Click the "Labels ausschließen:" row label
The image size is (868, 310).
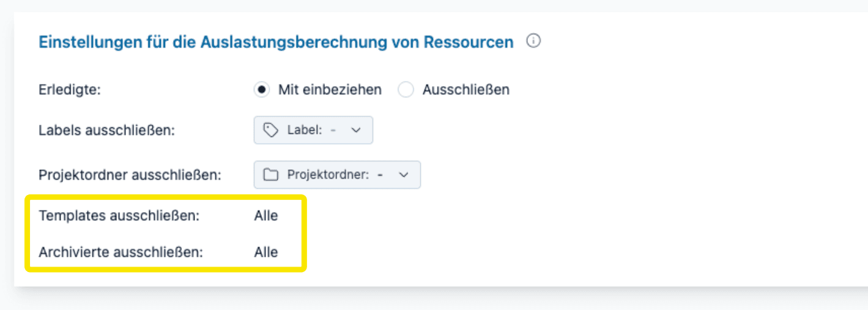pyautogui.click(x=106, y=130)
